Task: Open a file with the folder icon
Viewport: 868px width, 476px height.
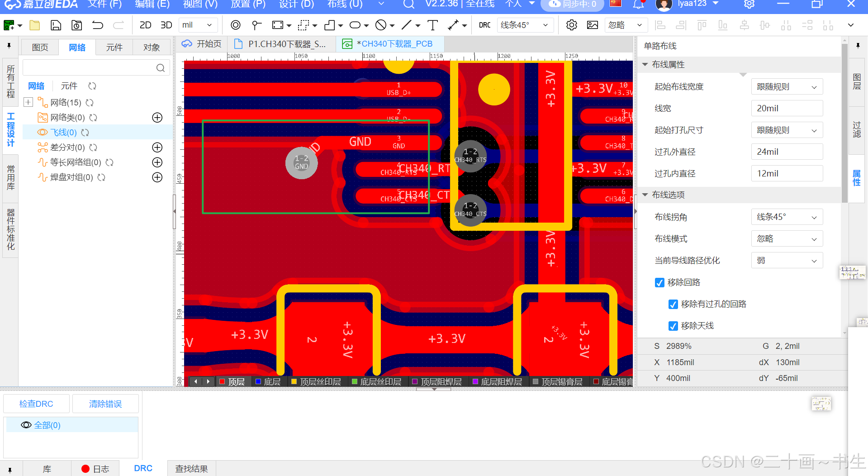Action: coord(35,25)
